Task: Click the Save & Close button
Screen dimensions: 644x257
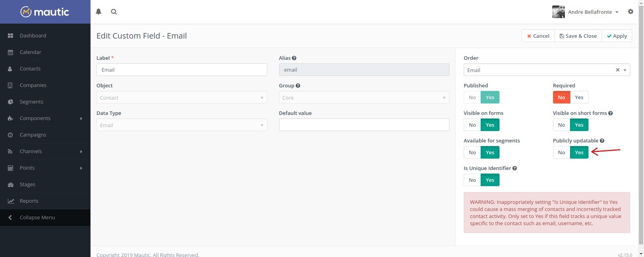Action: [x=578, y=36]
